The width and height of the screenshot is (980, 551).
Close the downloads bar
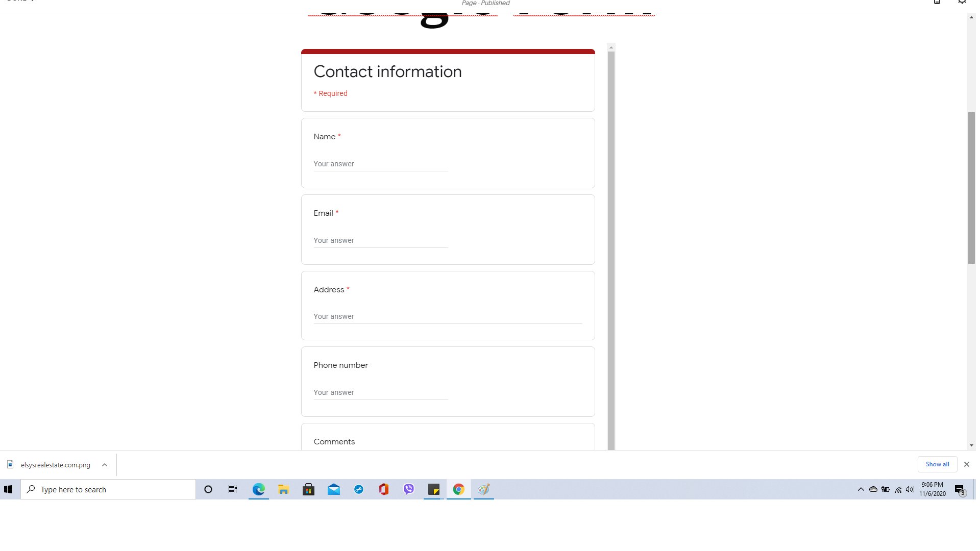[966, 464]
